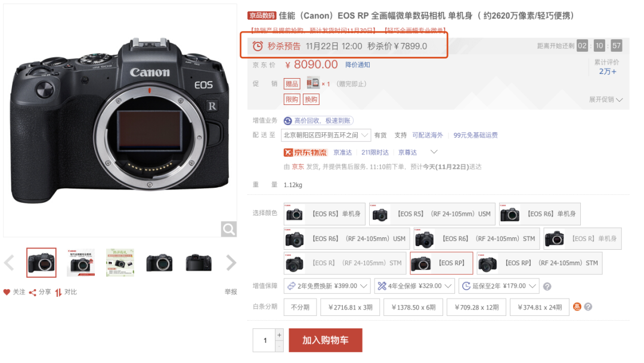Click the question mark icon beside 延保至2年
This screenshot has width=644, height=363.
click(547, 287)
